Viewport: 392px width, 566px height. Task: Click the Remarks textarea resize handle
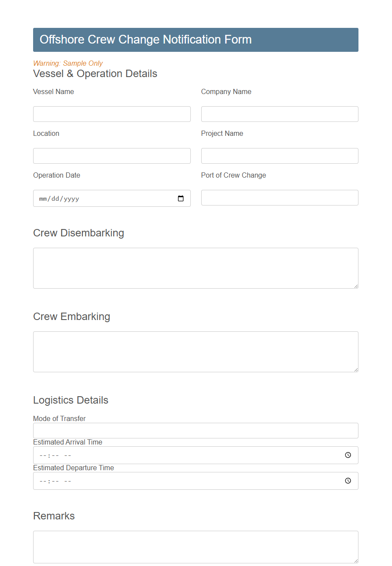pyautogui.click(x=356, y=562)
